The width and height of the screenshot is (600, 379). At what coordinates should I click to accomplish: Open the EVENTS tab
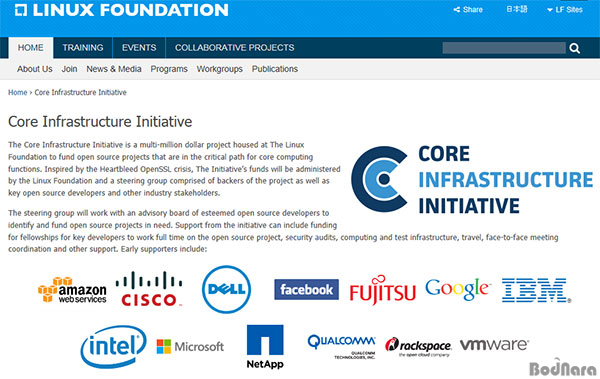click(139, 48)
